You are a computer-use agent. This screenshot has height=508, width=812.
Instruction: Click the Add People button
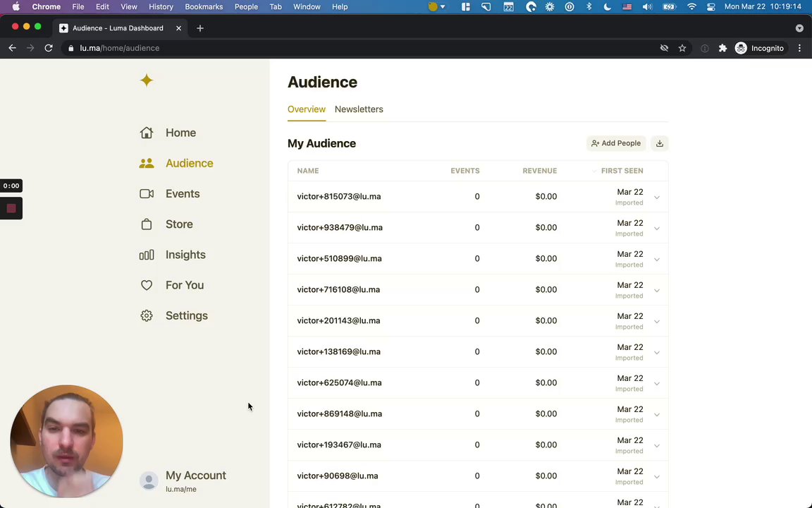[x=616, y=143]
